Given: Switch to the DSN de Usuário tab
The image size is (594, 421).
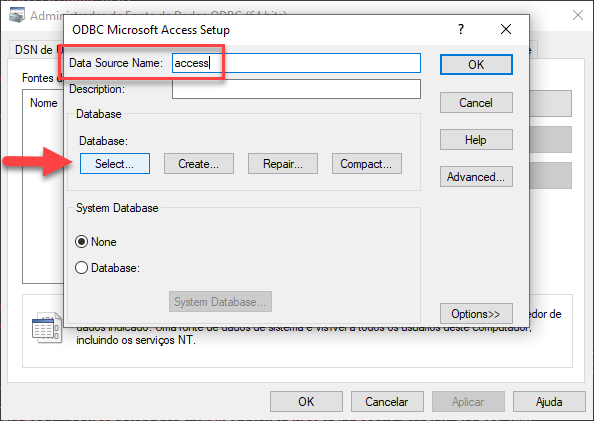Looking at the screenshot, I should coord(38,50).
